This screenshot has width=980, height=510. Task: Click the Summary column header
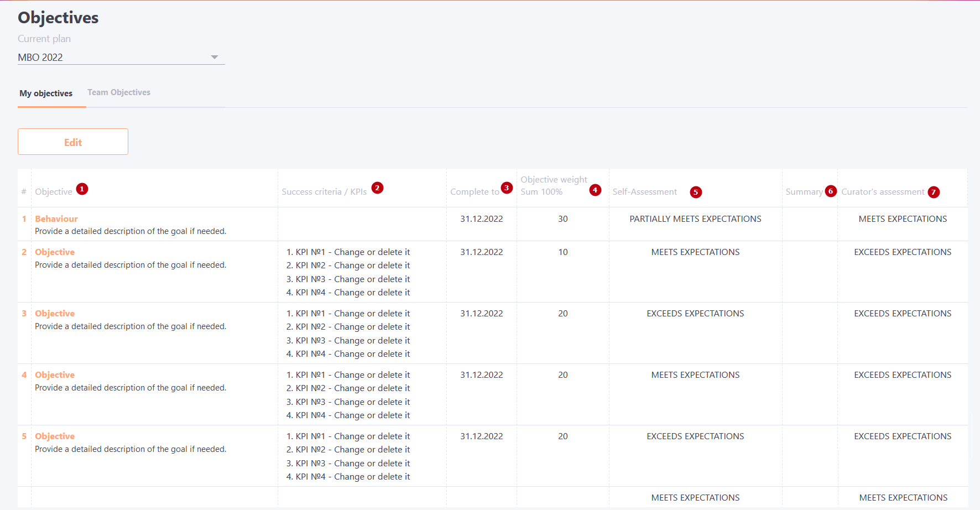click(x=804, y=192)
